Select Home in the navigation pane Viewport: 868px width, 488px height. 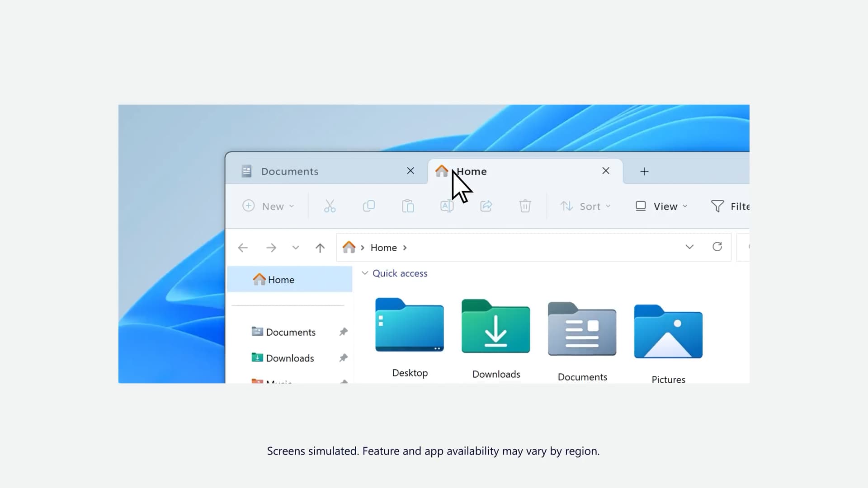[290, 279]
